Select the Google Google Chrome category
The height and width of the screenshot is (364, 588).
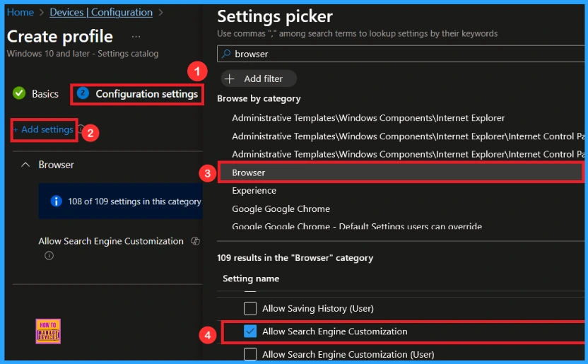coord(281,209)
